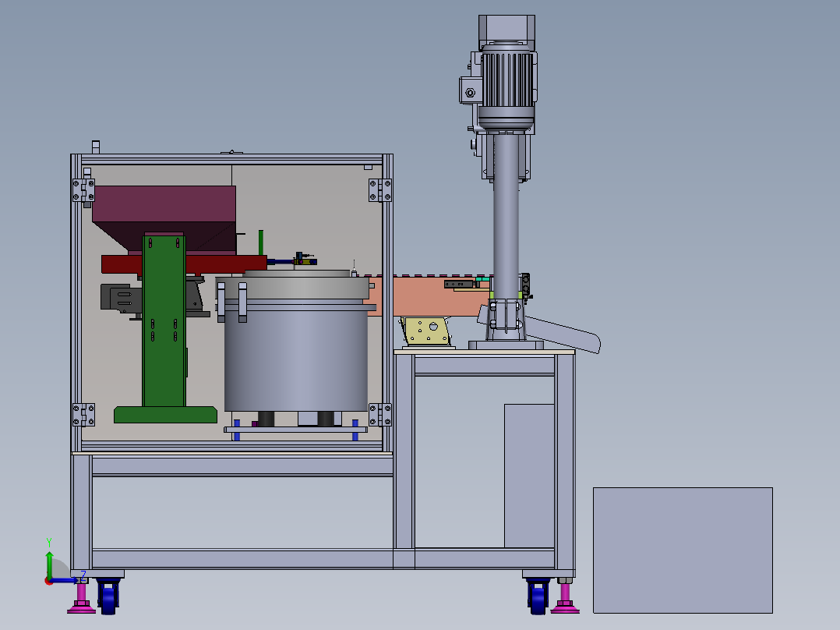Select the support plate beneath bowl feeder
The width and height of the screenshot is (840, 630).
(x=296, y=430)
